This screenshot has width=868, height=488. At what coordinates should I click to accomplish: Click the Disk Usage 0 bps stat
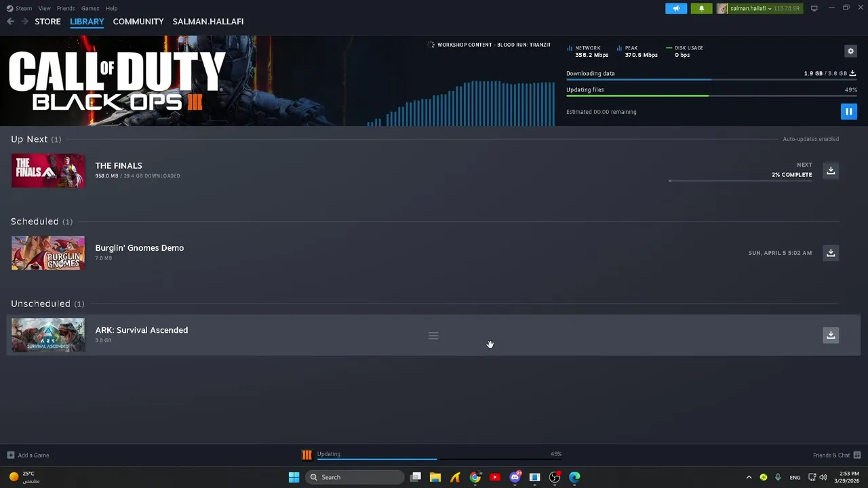pyautogui.click(x=685, y=52)
